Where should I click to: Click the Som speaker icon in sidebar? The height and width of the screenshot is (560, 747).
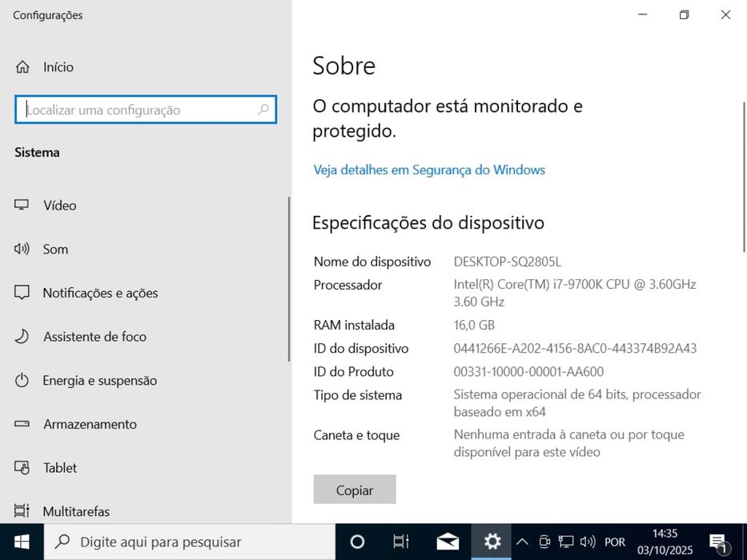(22, 249)
